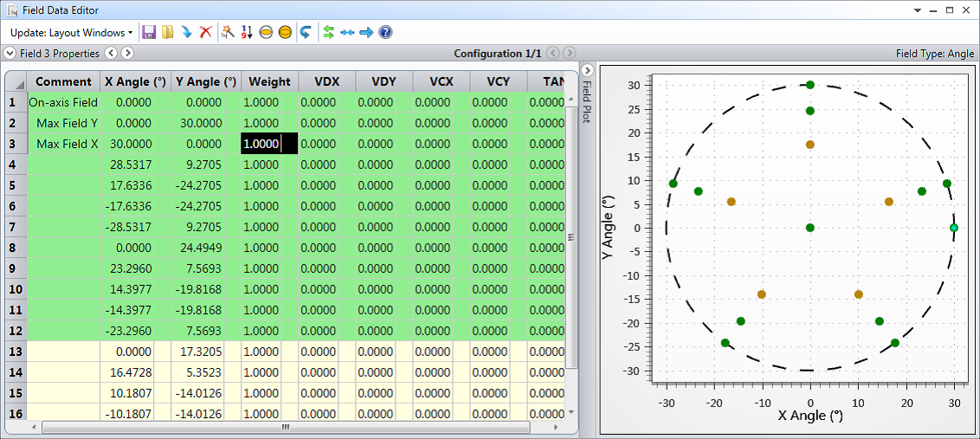Image resolution: width=980 pixels, height=439 pixels.
Task: Select row header 13
Action: [16, 352]
